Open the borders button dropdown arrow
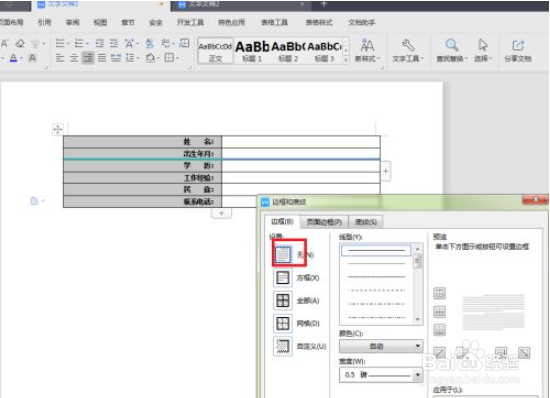Screen dimensions: 550x398 click(x=177, y=58)
